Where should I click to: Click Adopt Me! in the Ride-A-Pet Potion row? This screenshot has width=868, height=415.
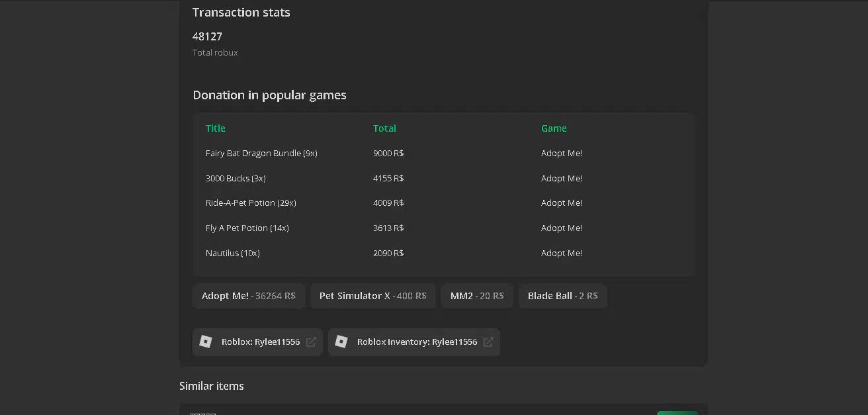(x=562, y=203)
